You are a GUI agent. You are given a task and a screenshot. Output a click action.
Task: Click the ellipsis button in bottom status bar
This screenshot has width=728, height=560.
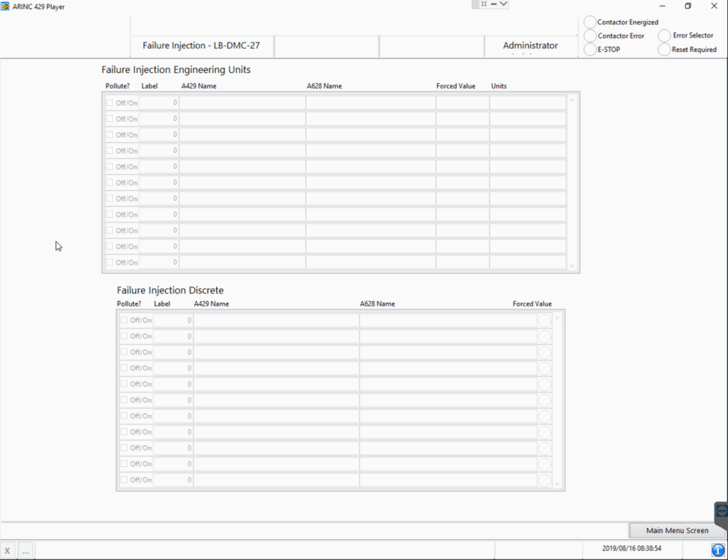26,551
